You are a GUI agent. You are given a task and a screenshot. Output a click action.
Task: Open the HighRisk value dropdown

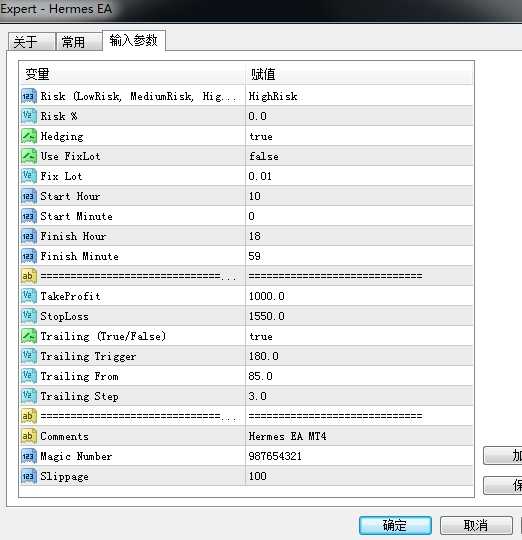359,96
